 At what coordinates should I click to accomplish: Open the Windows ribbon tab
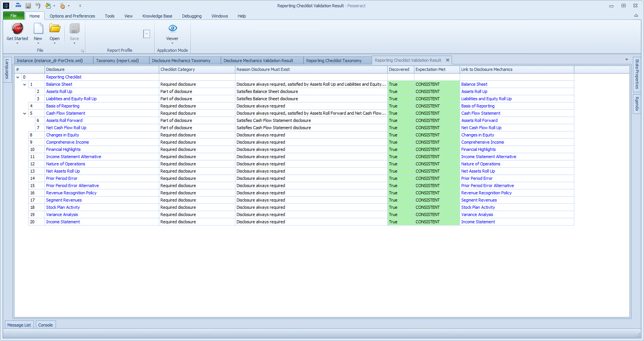coord(220,16)
